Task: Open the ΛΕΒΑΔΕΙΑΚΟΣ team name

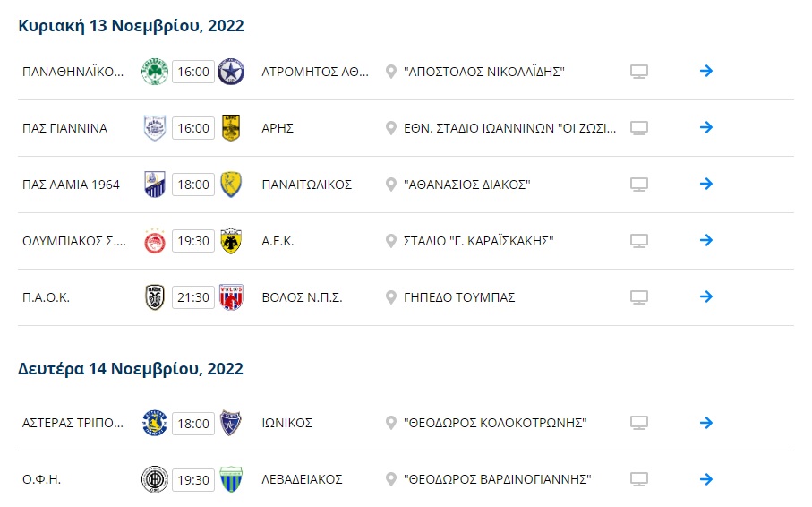Action: pyautogui.click(x=302, y=479)
